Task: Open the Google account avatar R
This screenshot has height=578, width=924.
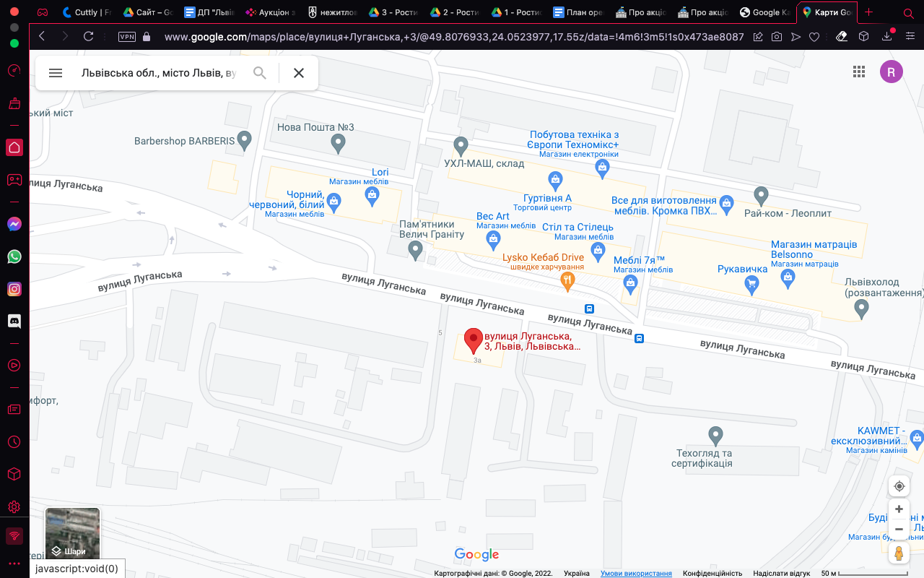Action: [x=892, y=72]
